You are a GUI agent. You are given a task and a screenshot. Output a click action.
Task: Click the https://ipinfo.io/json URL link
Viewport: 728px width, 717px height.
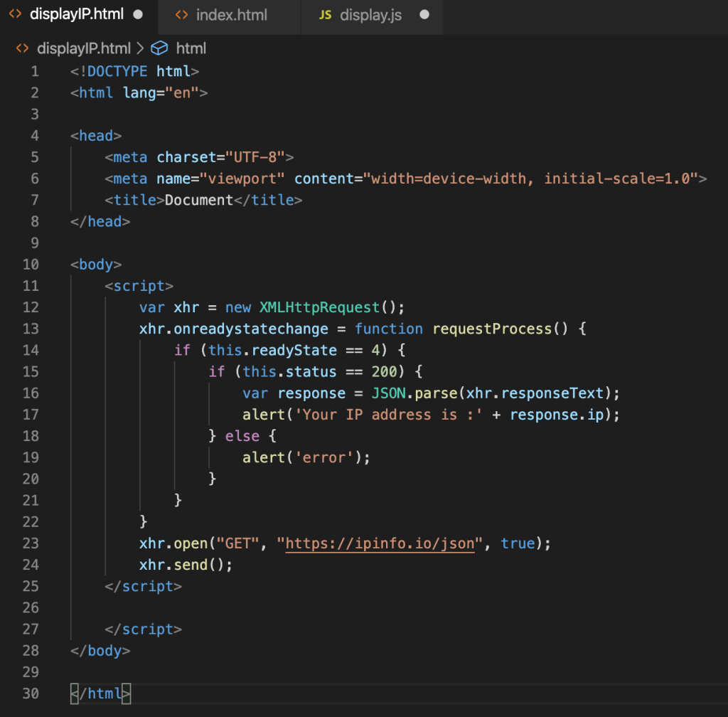click(380, 543)
